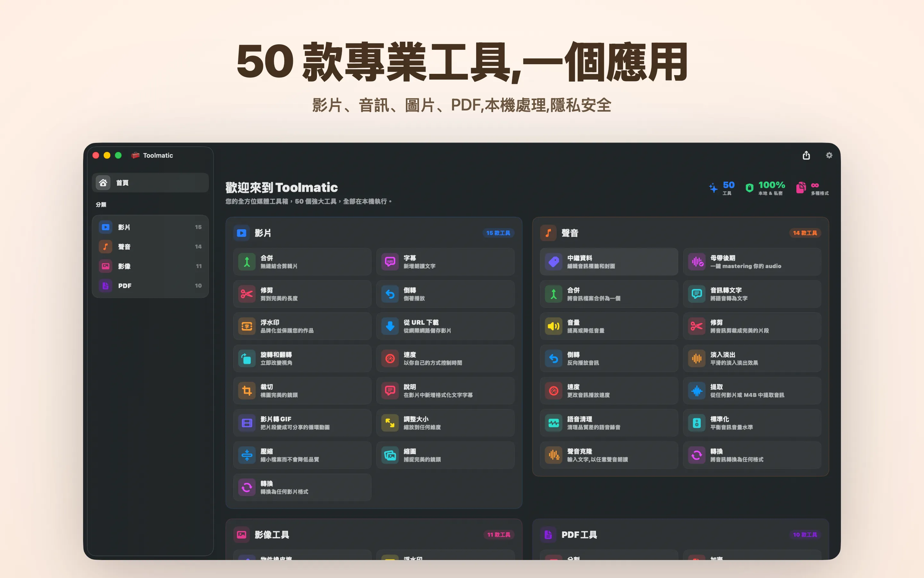
Task: Click the 多種格式 infinity stat
Action: [x=812, y=188]
